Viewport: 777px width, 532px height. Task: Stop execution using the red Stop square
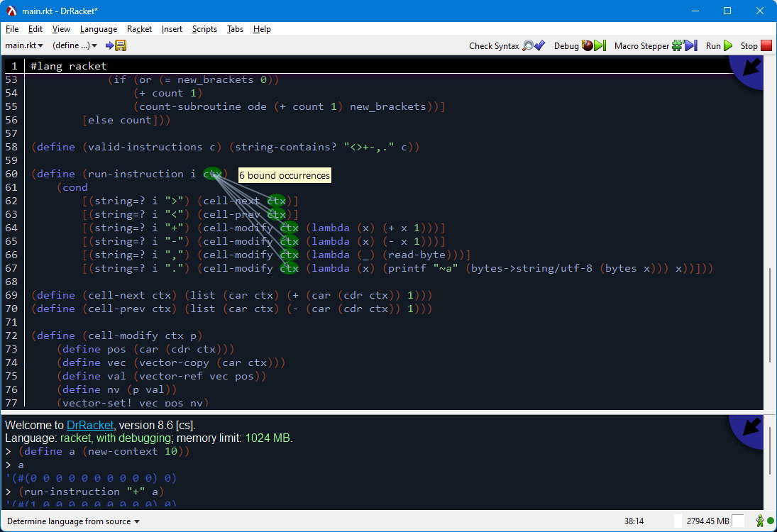(x=765, y=45)
